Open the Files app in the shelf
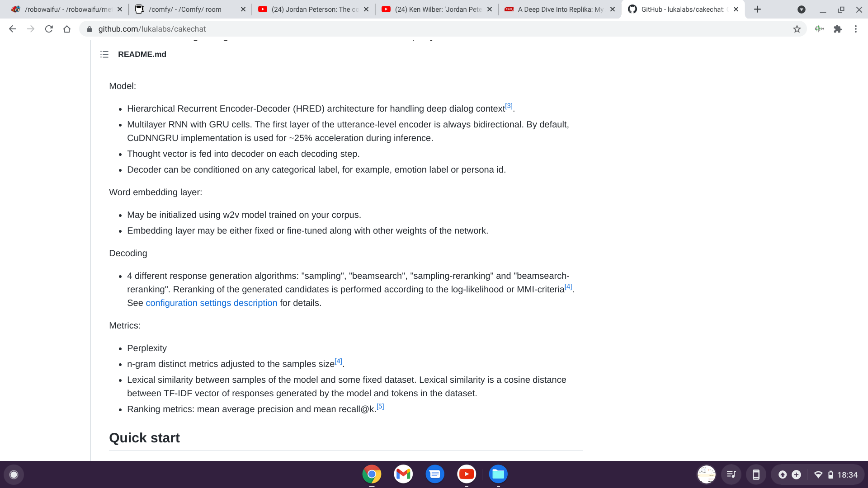The image size is (868, 488). (x=498, y=474)
